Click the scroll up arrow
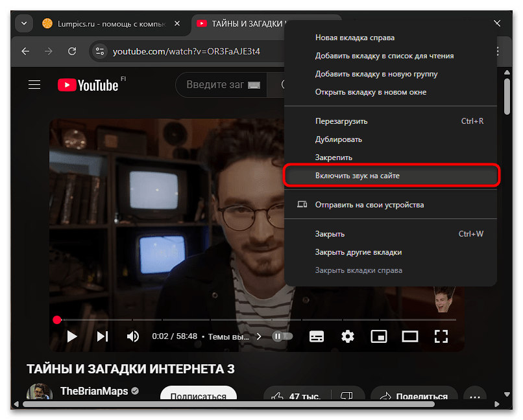 click(507, 73)
